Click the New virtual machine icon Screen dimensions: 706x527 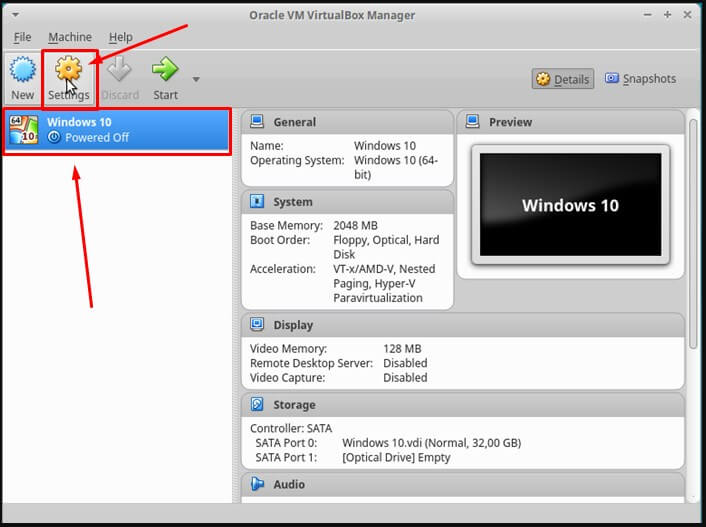tap(23, 69)
